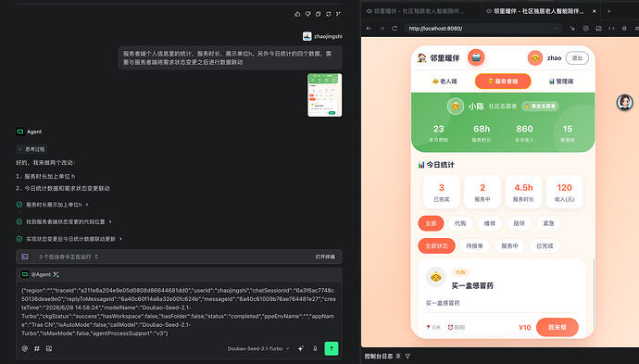Click the 68h 服务时长 stat
The height and width of the screenshot is (364, 639).
(482, 132)
